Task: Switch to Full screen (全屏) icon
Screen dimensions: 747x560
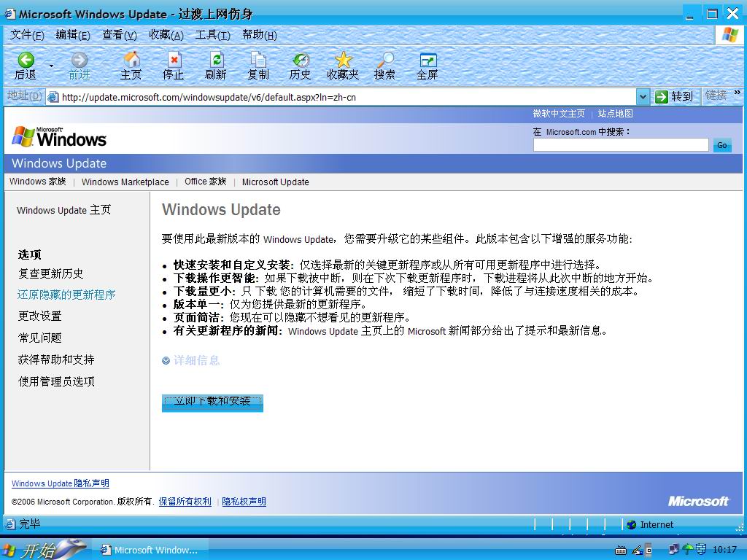Action: tap(427, 61)
